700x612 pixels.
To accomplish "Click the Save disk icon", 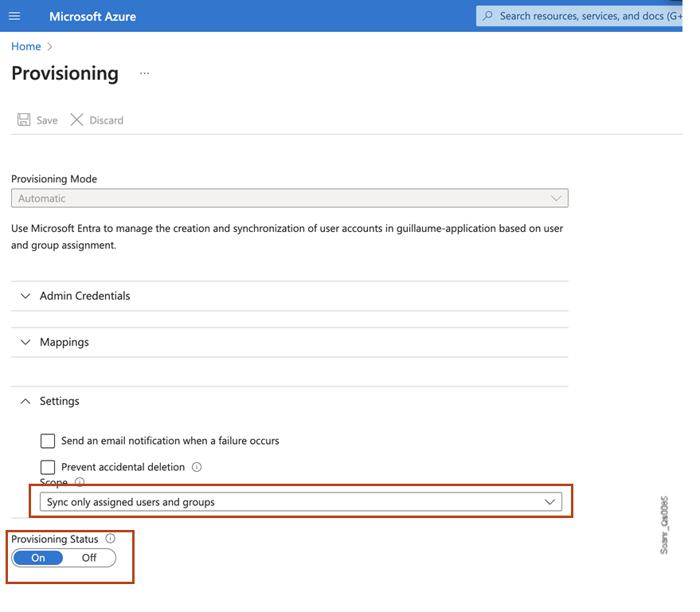I will click(23, 120).
